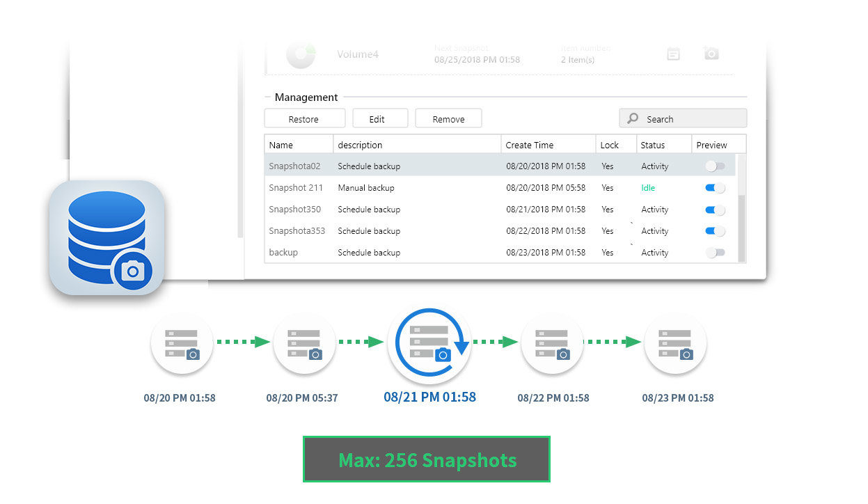Screen dimensions: 868x504
Task: Click the Snapshot Center database app icon
Action: click(x=106, y=237)
